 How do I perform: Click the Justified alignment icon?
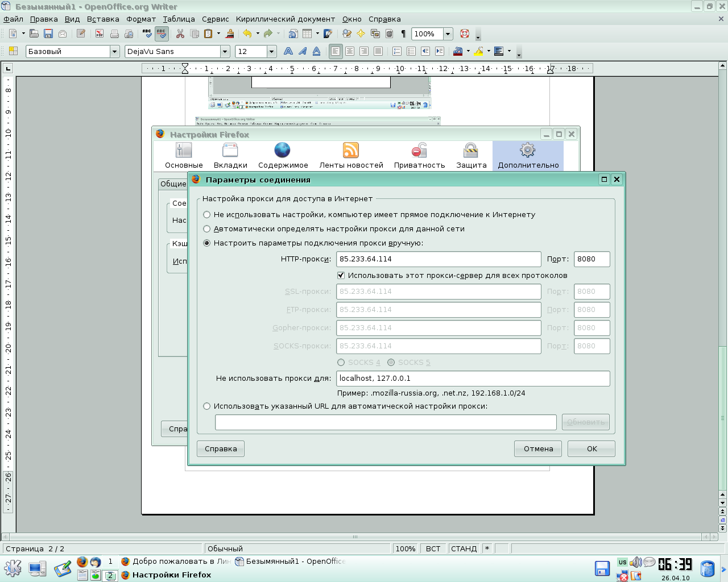[x=378, y=52]
